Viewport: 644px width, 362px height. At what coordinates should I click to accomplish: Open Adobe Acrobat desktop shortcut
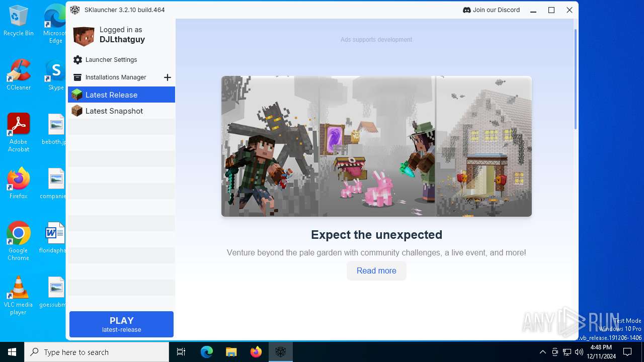(x=19, y=133)
